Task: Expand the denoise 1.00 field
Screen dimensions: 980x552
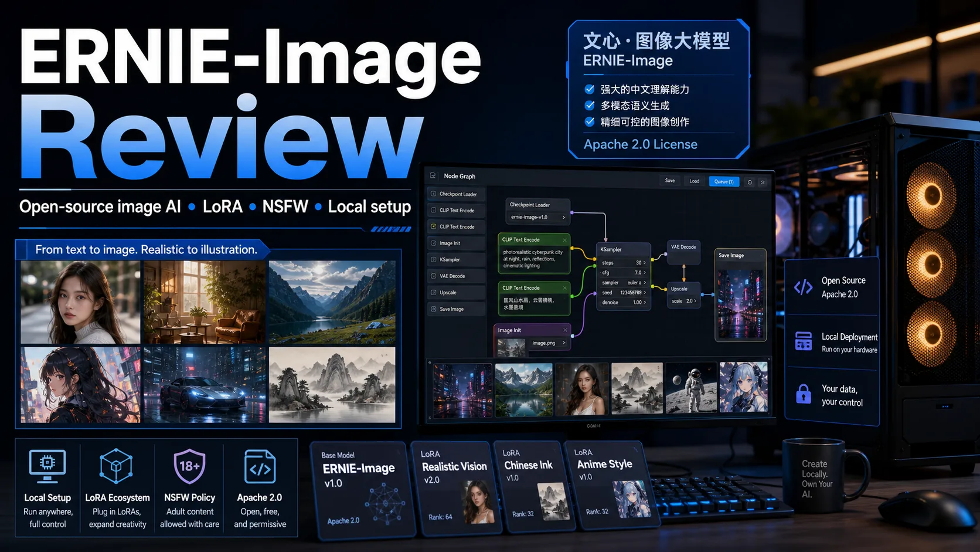Action: click(x=624, y=302)
